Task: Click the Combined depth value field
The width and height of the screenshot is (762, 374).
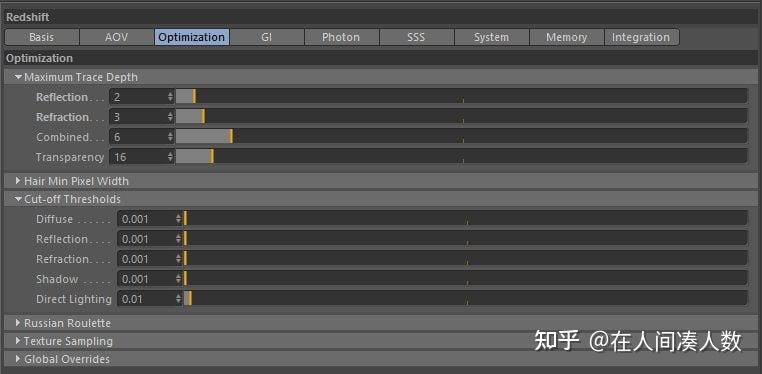Action: point(138,136)
